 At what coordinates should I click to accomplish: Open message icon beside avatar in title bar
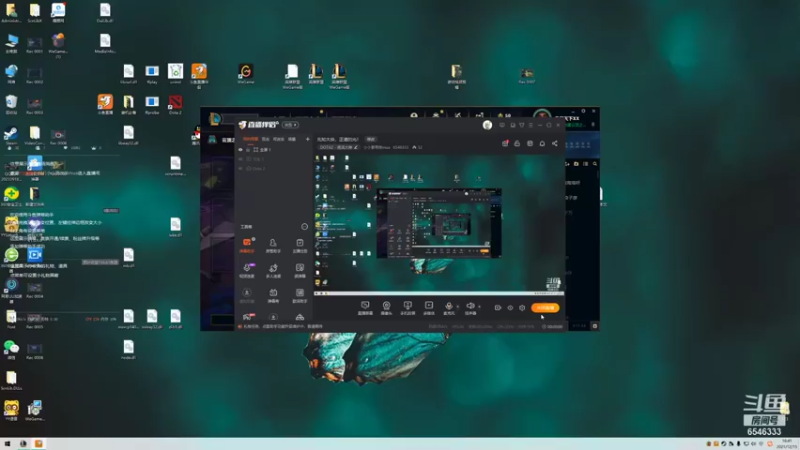tap(502, 125)
